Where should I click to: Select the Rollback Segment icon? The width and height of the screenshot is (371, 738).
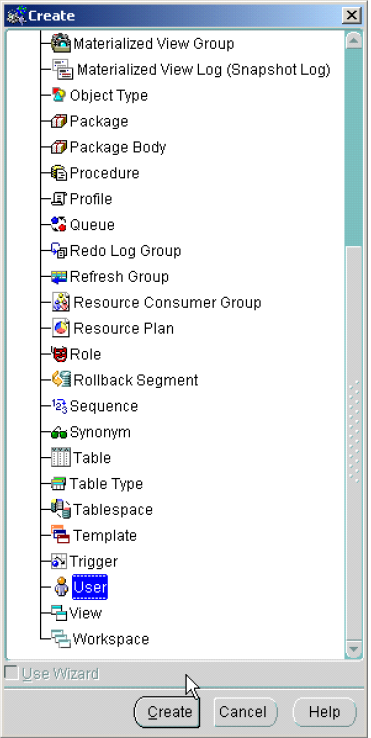point(61,380)
